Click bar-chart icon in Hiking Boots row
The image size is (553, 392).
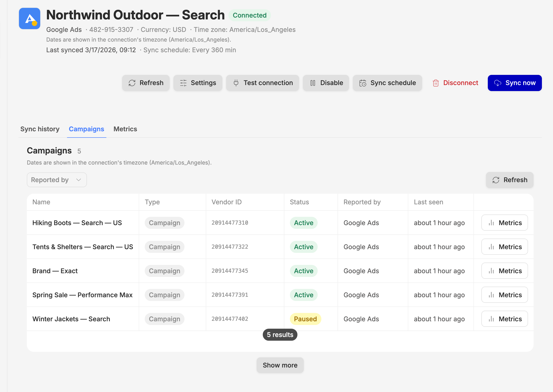click(x=491, y=223)
